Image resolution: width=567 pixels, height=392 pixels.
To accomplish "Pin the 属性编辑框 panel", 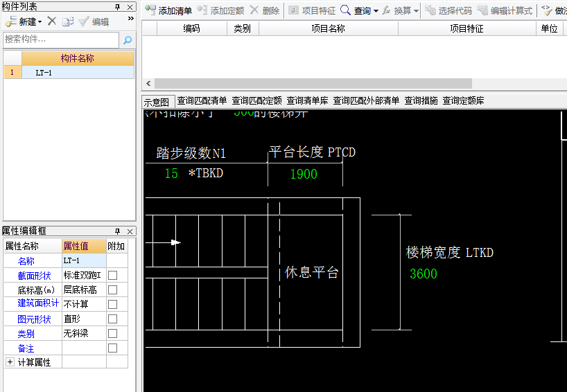I will click(118, 231).
